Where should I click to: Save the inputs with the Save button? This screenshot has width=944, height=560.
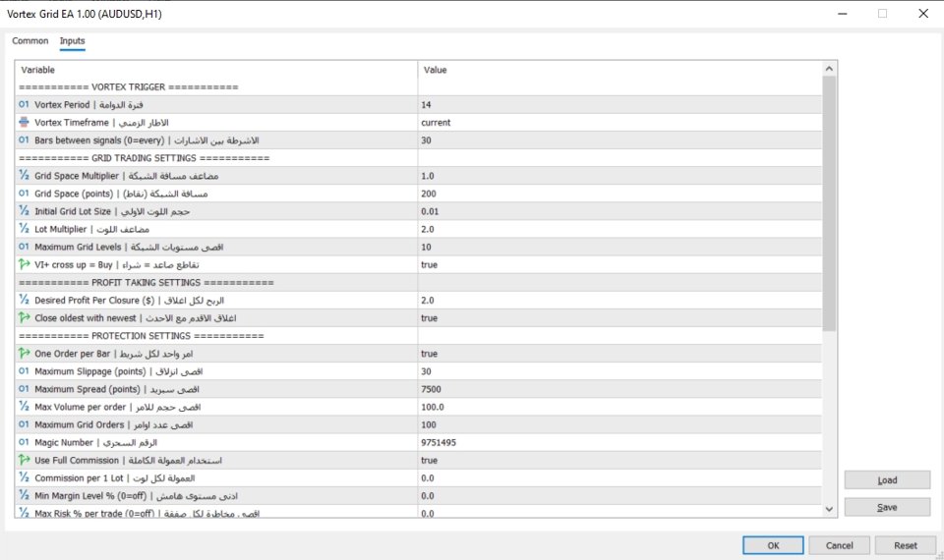click(x=887, y=507)
